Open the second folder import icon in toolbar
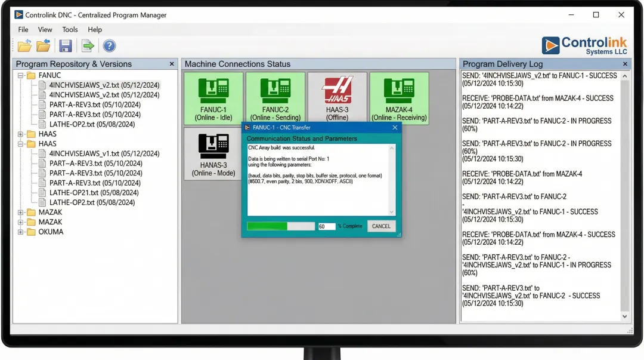The height and width of the screenshot is (360, 644). 43,45
